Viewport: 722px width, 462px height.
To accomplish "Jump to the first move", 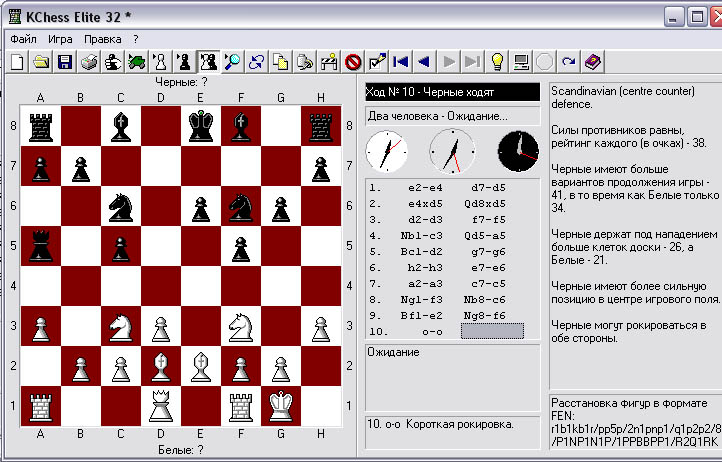I will click(x=401, y=62).
